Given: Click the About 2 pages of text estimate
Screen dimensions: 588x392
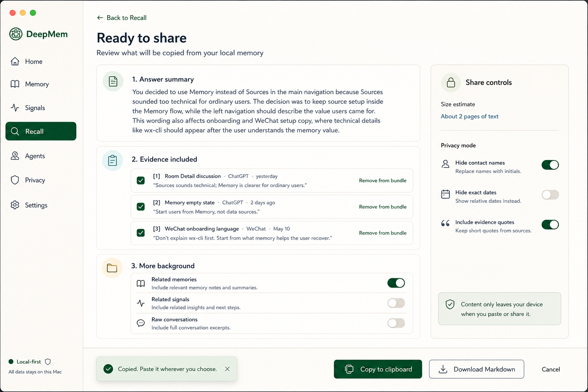Looking at the screenshot, I should point(470,116).
